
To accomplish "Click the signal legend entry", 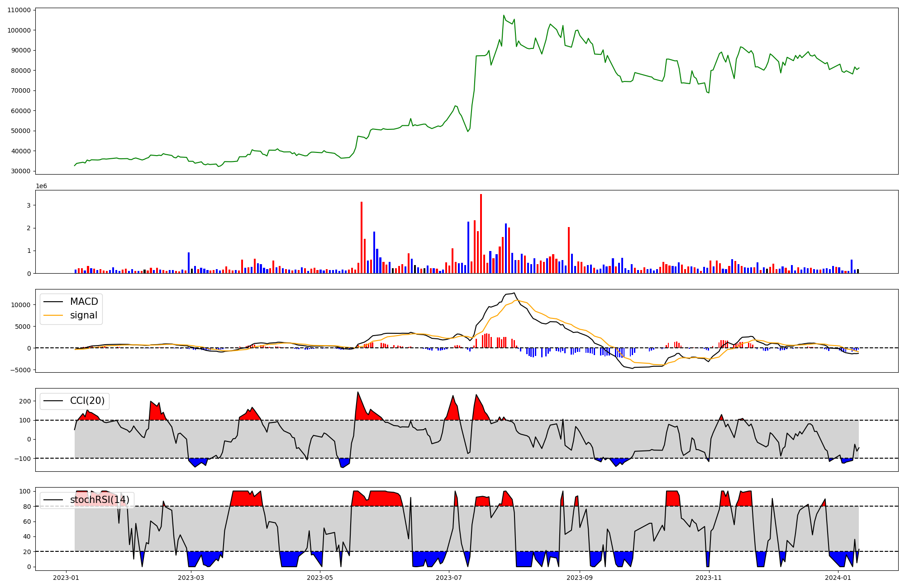I will [71, 315].
